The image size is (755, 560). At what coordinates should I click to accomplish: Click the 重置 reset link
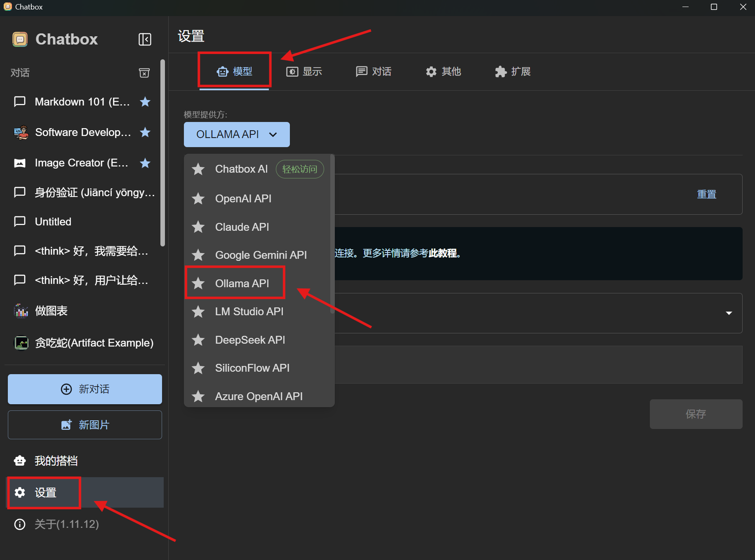(706, 194)
